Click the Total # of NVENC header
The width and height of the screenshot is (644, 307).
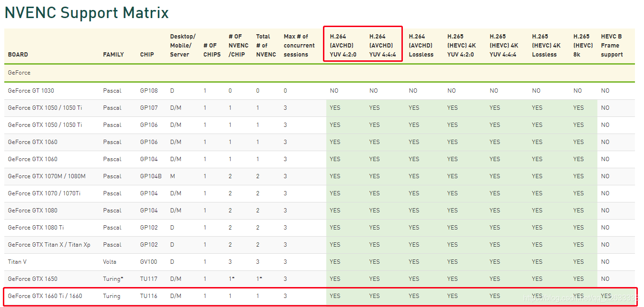pyautogui.click(x=266, y=46)
